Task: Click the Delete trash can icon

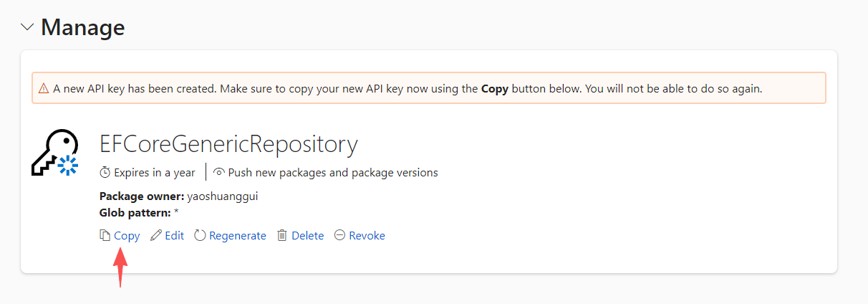Action: [282, 235]
